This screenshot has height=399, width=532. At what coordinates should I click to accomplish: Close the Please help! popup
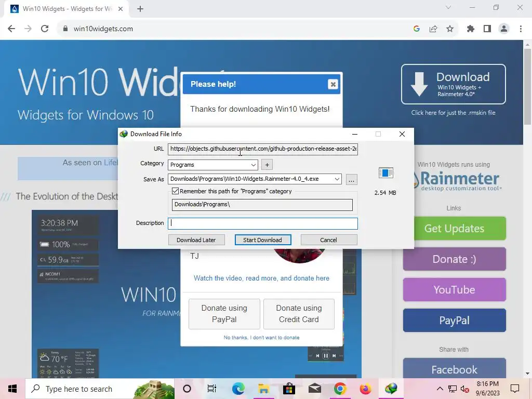tap(333, 84)
